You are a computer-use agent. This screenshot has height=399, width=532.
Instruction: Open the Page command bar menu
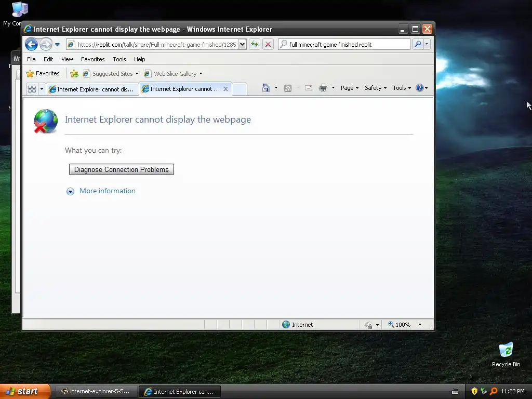click(350, 88)
